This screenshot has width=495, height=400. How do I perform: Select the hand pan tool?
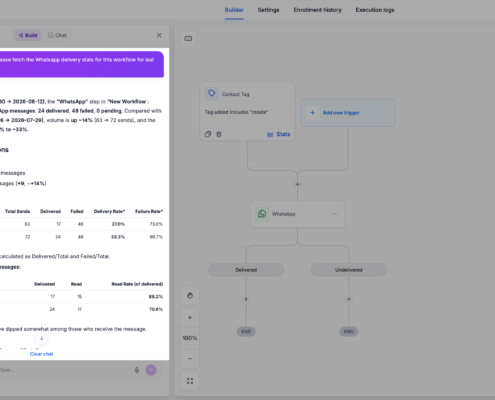(x=190, y=296)
